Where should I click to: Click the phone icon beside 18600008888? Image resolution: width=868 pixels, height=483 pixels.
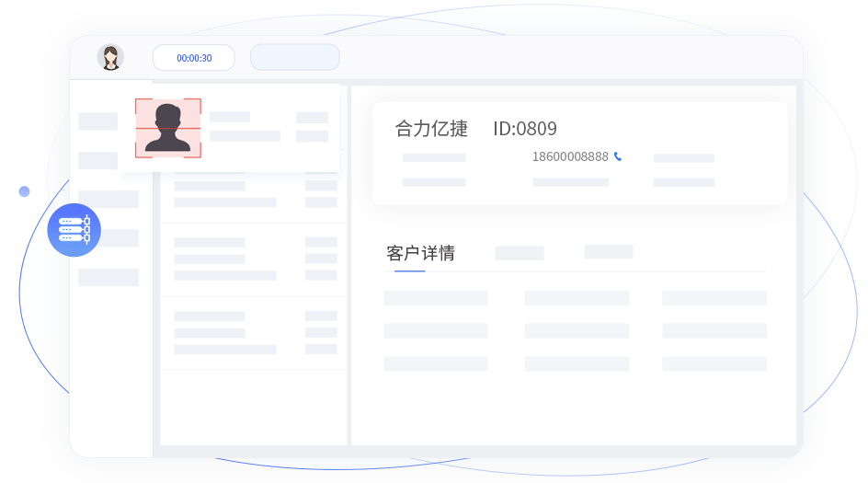[x=618, y=156]
